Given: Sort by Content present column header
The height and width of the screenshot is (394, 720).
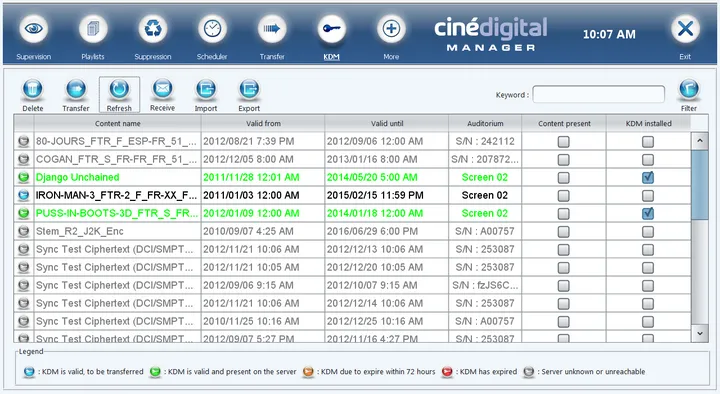Looking at the screenshot, I should click(x=564, y=123).
